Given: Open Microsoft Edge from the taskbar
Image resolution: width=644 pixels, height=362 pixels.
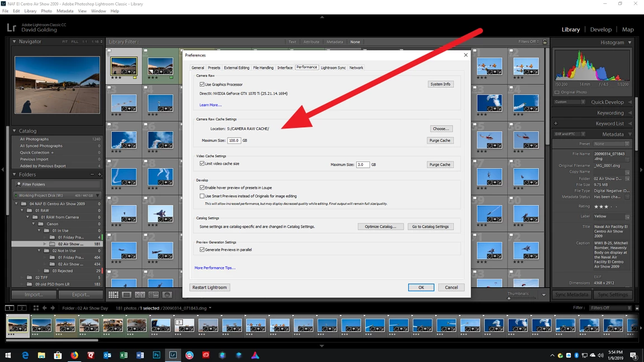Looking at the screenshot, I should [25, 355].
